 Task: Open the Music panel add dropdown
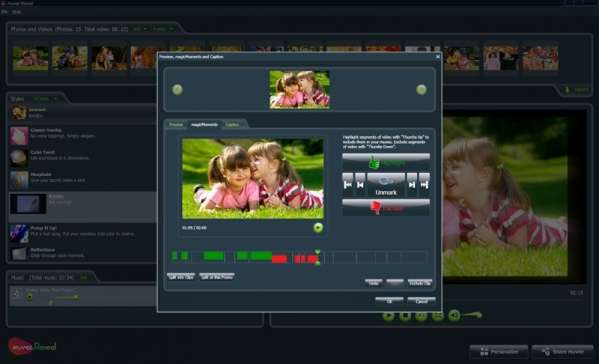click(x=84, y=278)
